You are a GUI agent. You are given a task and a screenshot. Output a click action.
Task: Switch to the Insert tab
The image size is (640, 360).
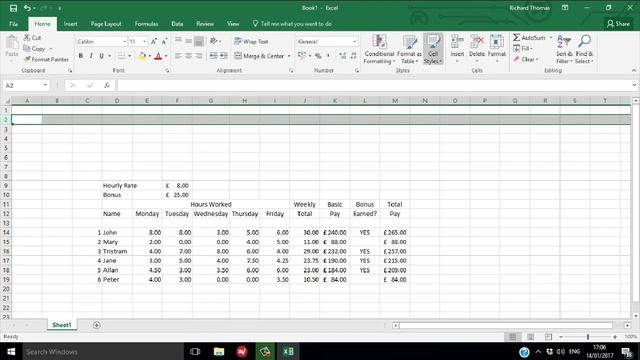coord(71,24)
